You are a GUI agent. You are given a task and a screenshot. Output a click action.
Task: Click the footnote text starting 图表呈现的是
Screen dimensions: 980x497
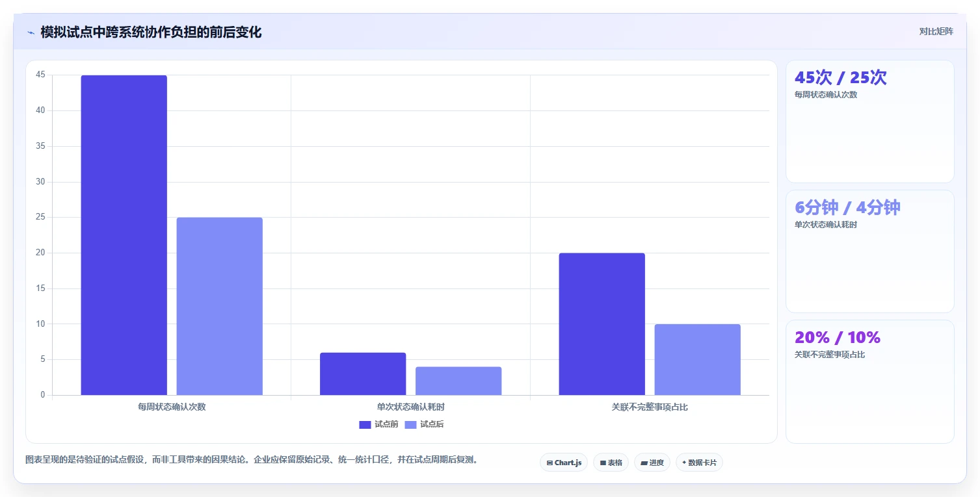[x=253, y=459]
